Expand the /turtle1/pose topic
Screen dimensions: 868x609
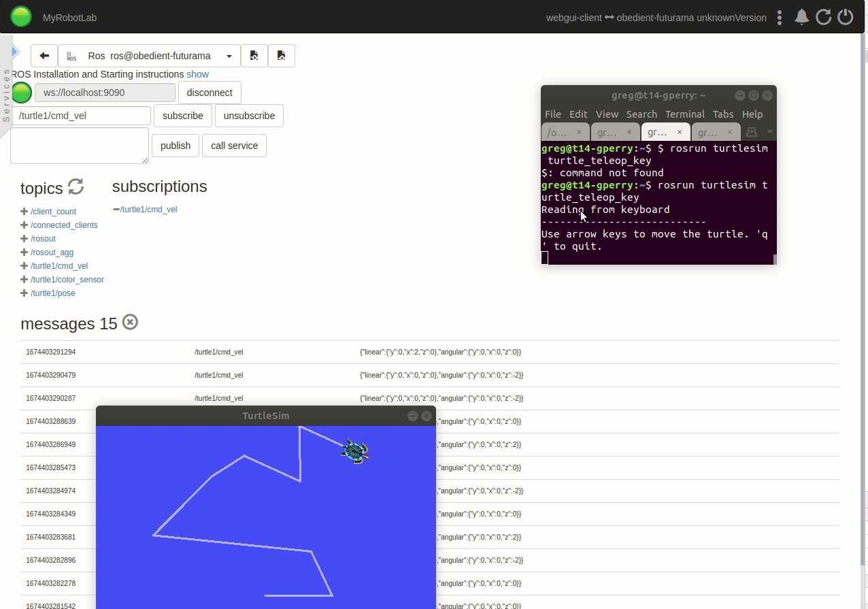[24, 293]
